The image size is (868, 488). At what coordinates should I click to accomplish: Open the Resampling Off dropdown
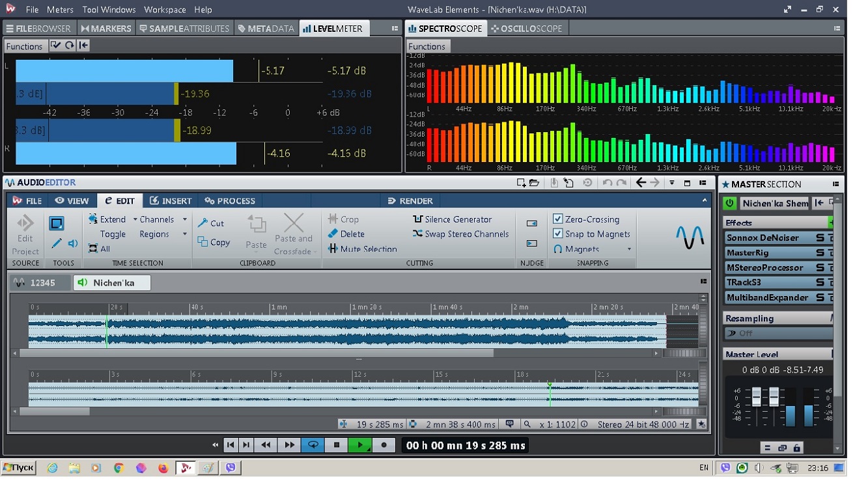click(778, 333)
